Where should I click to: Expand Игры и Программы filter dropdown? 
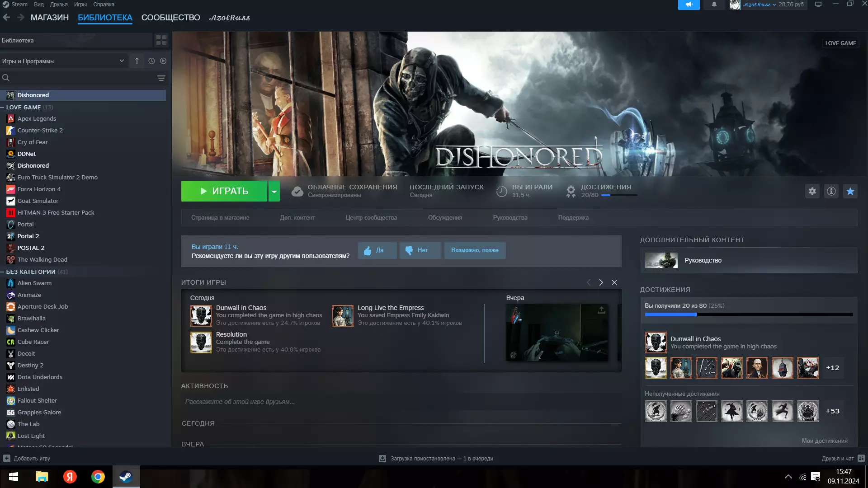[x=121, y=61]
